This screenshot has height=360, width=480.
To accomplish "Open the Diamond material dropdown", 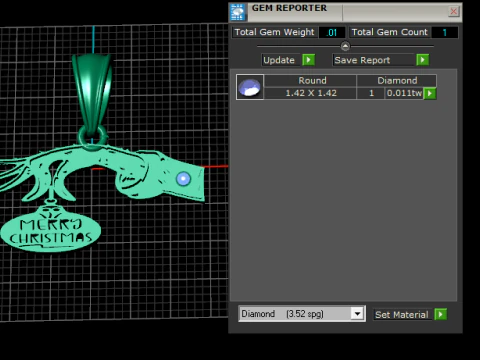I will point(357,314).
